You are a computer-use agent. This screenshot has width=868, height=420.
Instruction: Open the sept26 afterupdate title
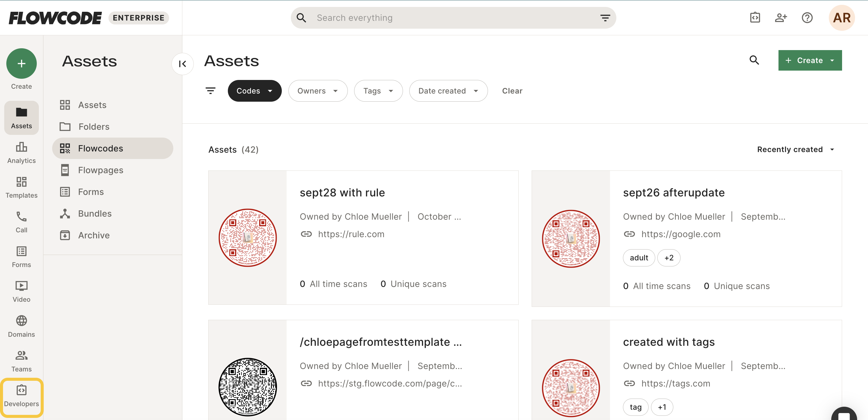click(674, 192)
